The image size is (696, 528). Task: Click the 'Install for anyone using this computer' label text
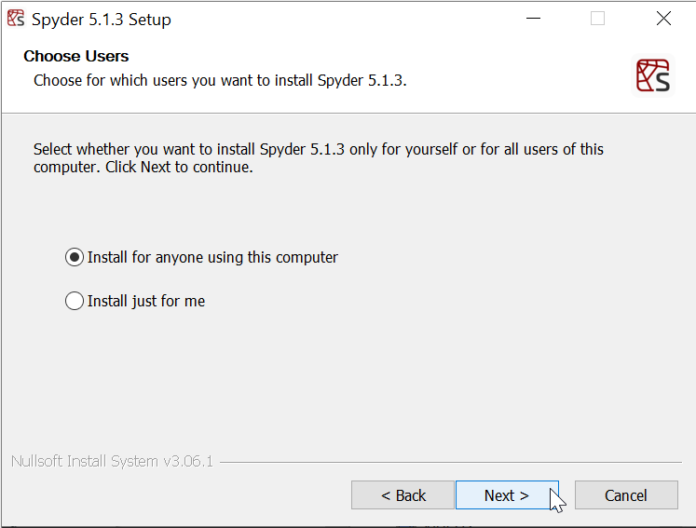[x=212, y=257]
